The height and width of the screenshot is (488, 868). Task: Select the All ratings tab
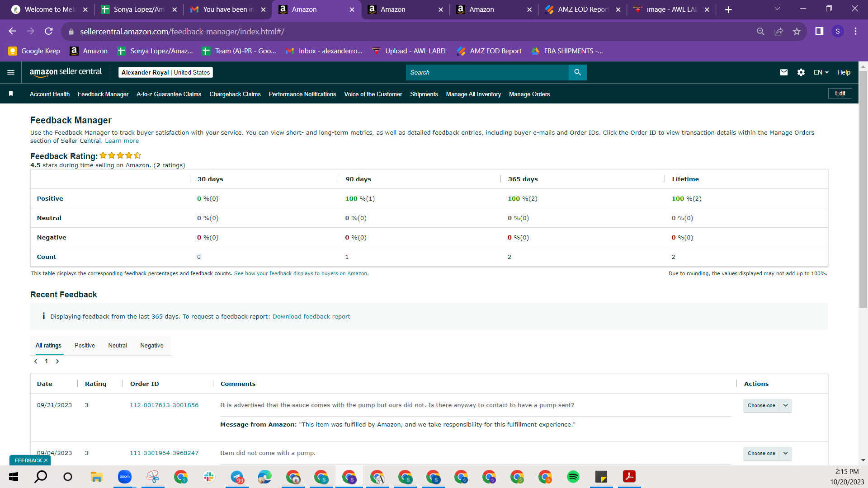48,346
